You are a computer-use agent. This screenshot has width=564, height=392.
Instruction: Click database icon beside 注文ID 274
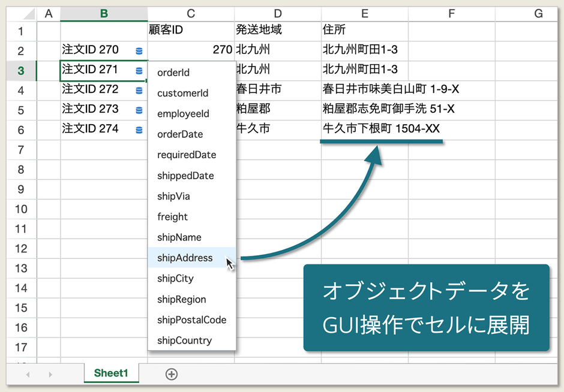pyautogui.click(x=139, y=130)
